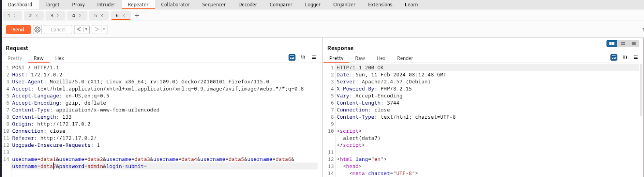Image resolution: width=644 pixels, height=177 pixels.
Task: Select Repeater request tab 4
Action: pos(74,15)
